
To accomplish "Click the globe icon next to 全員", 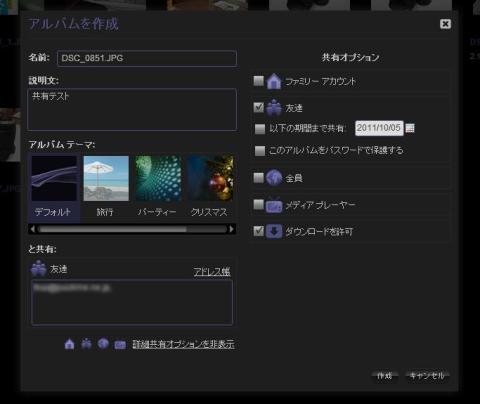I will [274, 178].
